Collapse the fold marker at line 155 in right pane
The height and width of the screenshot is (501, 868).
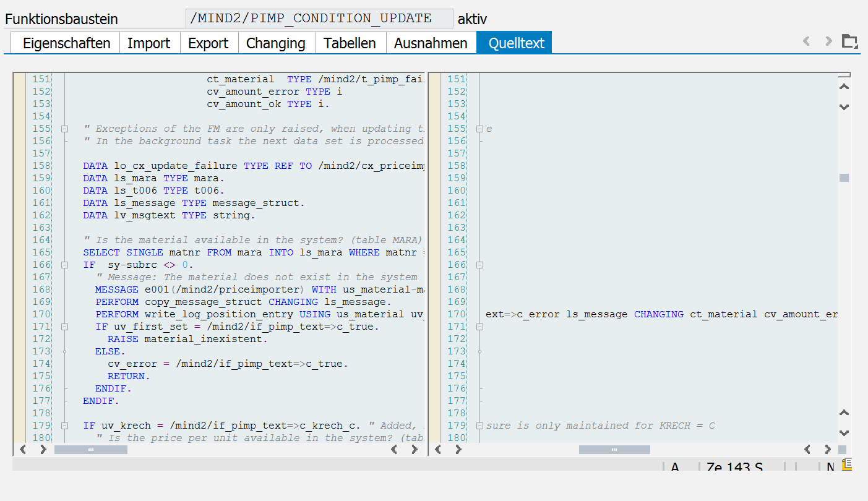pos(479,129)
